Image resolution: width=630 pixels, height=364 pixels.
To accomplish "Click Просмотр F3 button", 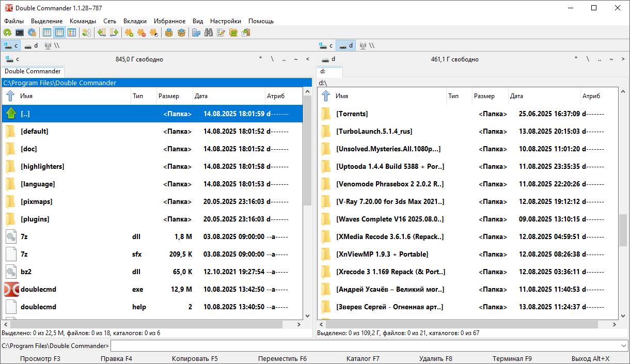I will tap(40, 358).
